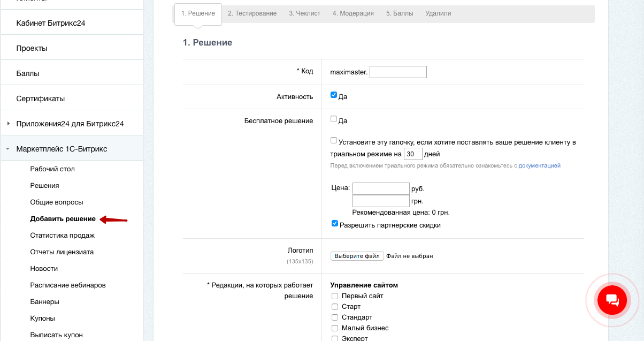Switch to the 2. Тестирование tab
Viewport: 644px width, 341px height.
(252, 13)
